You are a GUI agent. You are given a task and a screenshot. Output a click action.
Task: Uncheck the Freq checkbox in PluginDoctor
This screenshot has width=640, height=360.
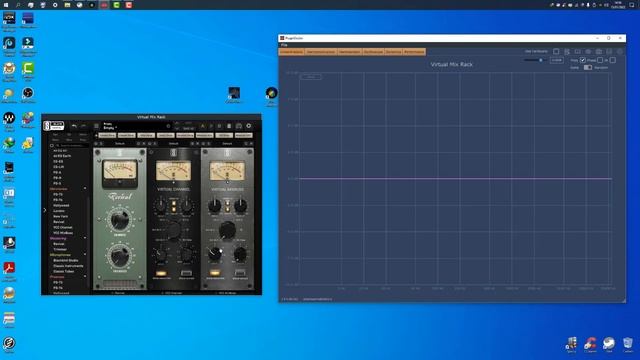click(583, 60)
